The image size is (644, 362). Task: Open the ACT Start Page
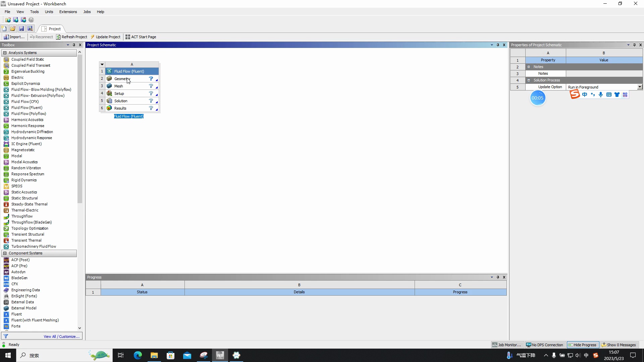point(141,37)
